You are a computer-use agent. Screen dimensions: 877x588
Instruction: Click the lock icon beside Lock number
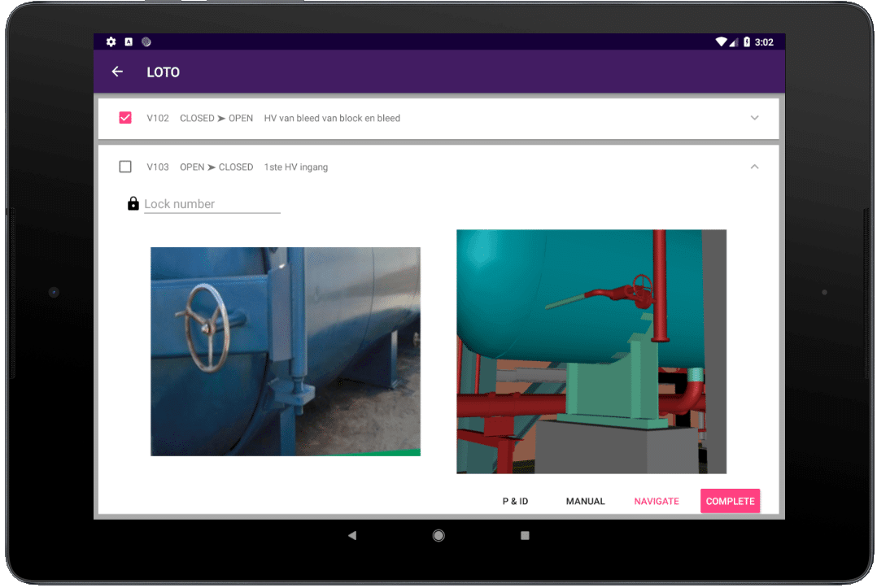coord(133,203)
